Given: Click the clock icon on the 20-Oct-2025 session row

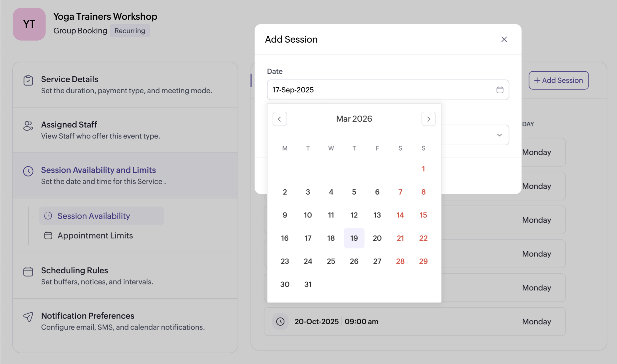Looking at the screenshot, I should [x=280, y=321].
